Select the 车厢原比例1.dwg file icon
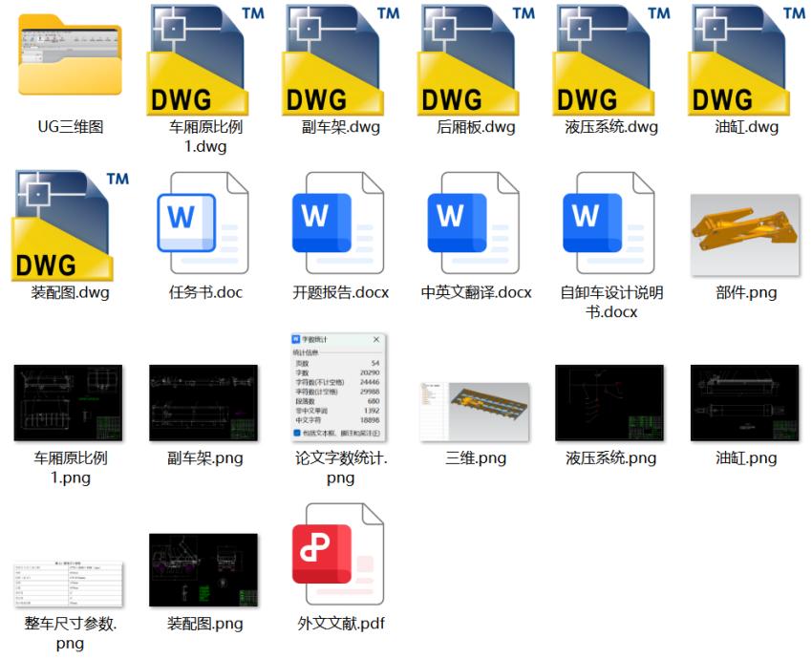 click(205, 59)
